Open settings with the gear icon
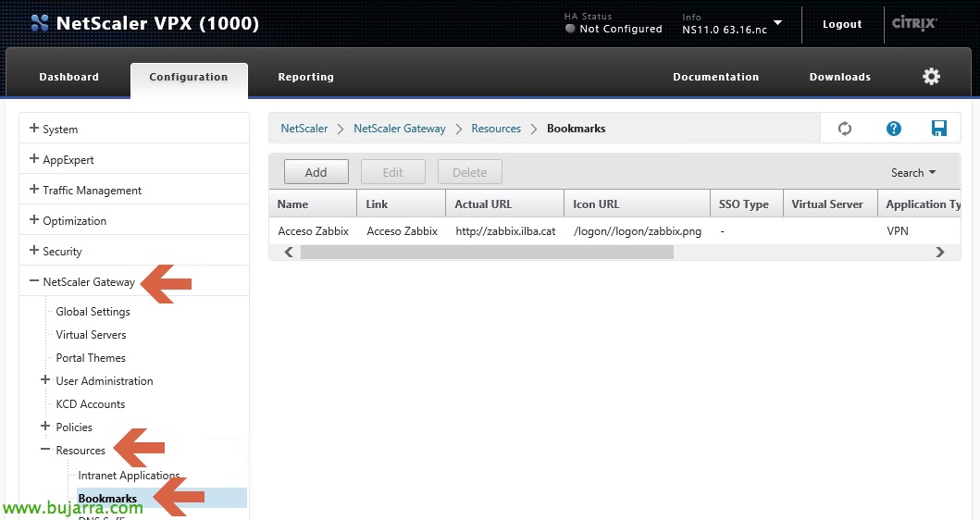Screen dimensions: 980x520 click(931, 76)
